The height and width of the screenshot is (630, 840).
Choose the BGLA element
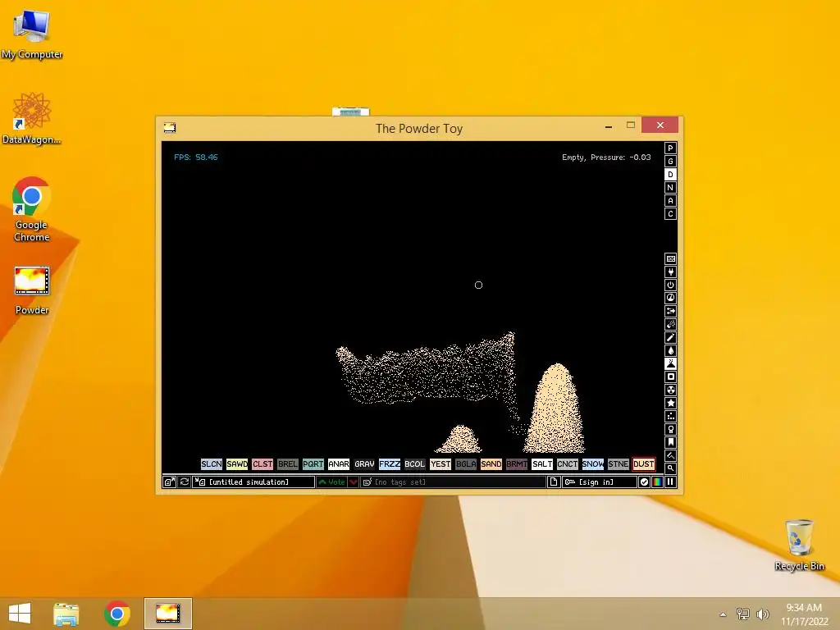click(x=466, y=464)
